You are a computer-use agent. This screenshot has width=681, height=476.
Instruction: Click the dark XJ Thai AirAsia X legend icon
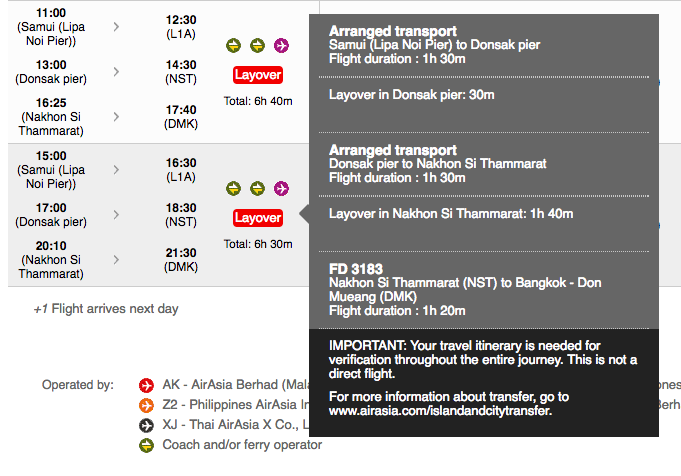(146, 425)
